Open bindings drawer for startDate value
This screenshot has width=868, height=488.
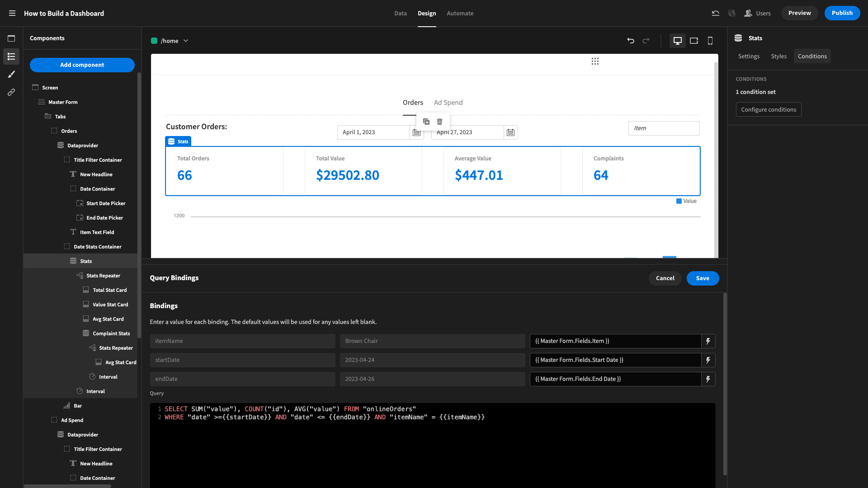point(708,360)
